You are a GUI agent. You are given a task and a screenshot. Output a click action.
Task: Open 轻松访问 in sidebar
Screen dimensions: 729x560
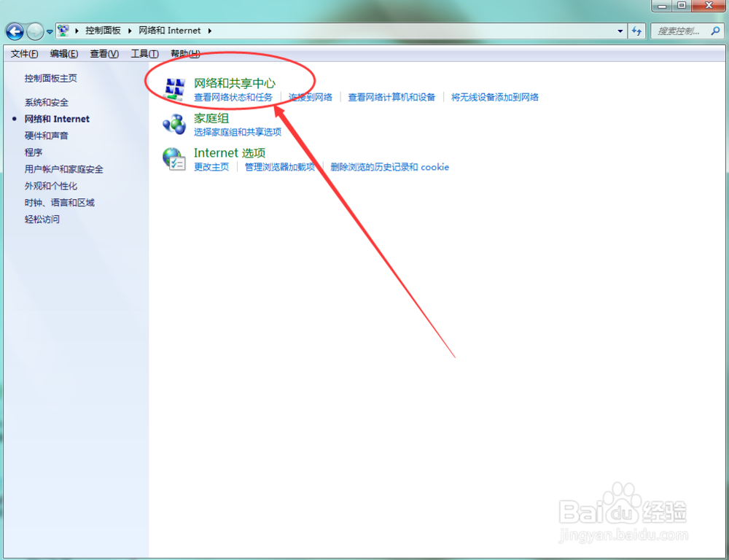click(x=42, y=219)
